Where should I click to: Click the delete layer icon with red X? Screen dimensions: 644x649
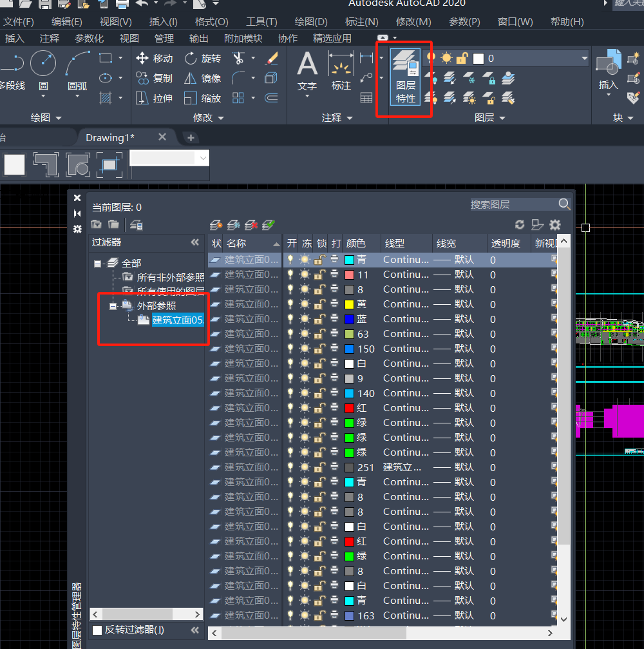coord(251,225)
